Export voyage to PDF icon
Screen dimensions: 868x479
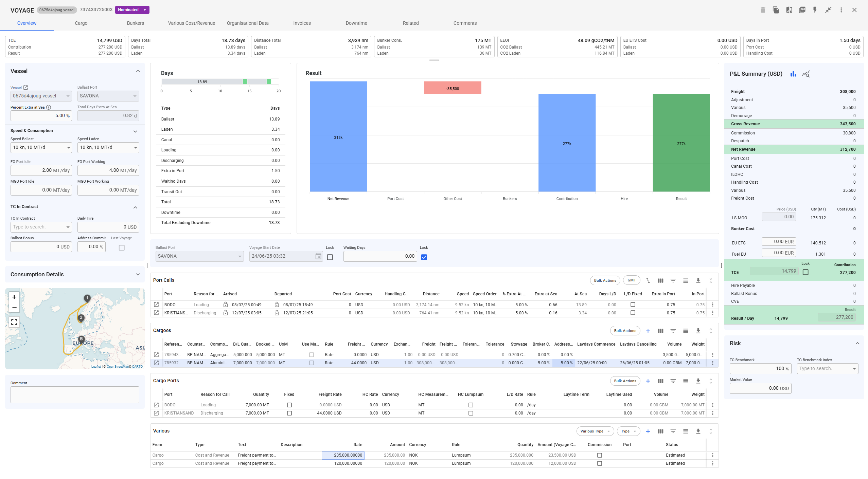[x=802, y=10]
